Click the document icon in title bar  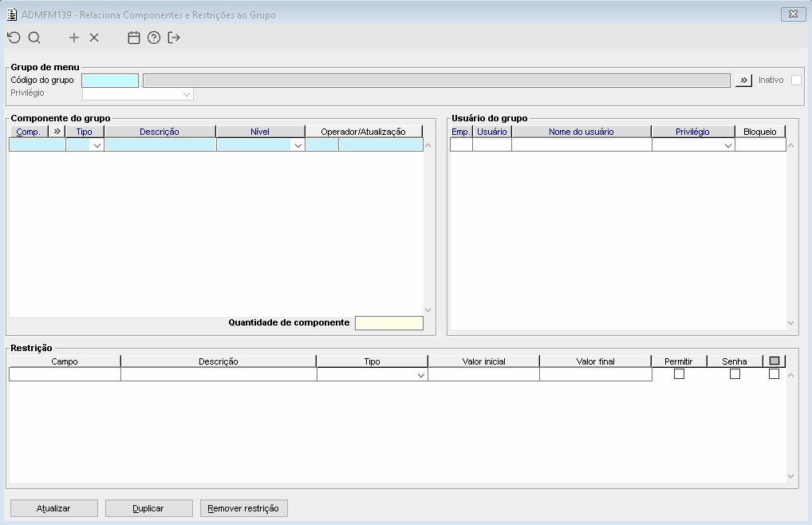click(x=11, y=14)
